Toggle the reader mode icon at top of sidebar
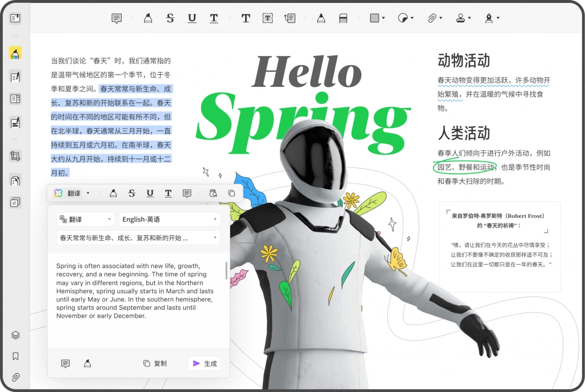Image resolution: width=585 pixels, height=392 pixels. click(x=15, y=18)
